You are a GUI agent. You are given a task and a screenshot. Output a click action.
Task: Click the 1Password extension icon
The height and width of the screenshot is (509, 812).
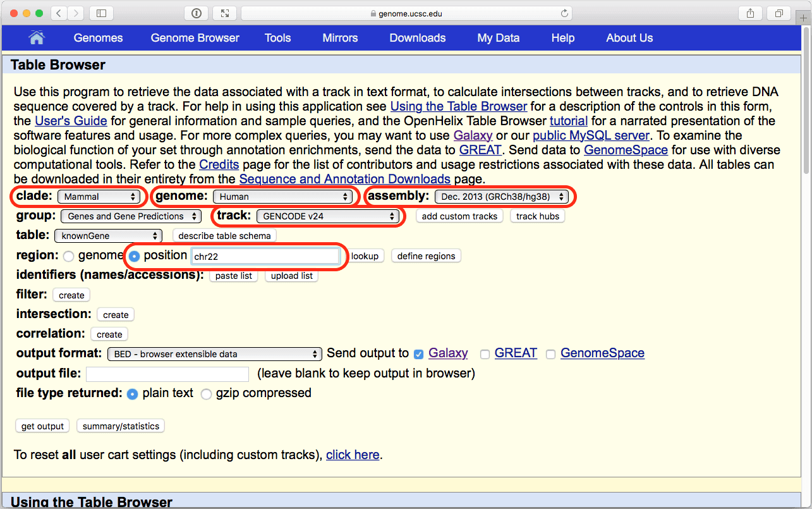click(x=196, y=13)
